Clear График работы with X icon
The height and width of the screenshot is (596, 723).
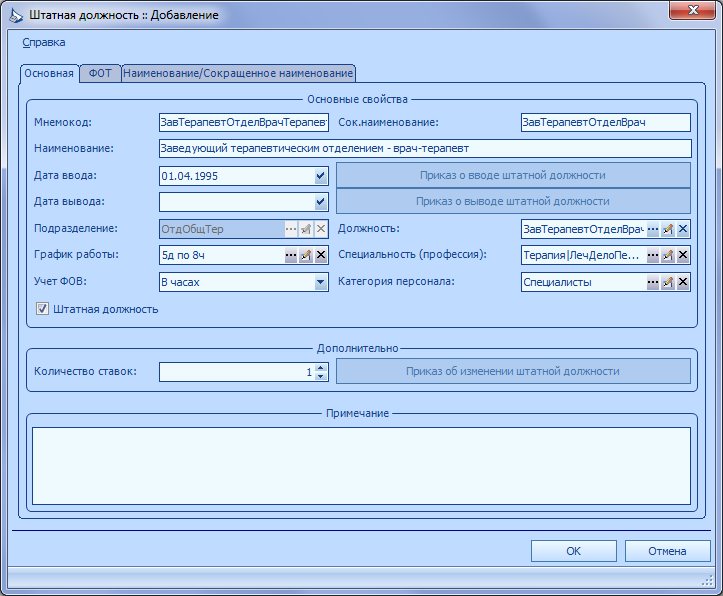coord(321,255)
